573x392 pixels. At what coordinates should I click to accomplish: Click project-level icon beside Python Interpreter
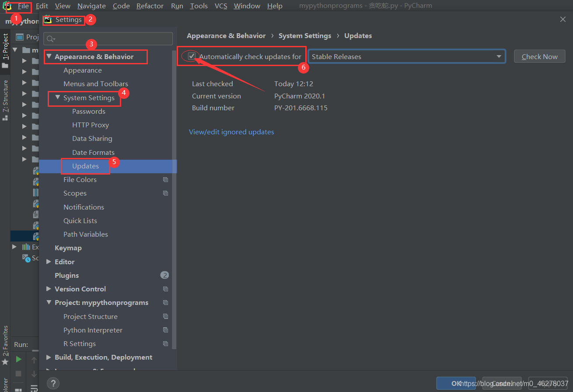point(165,330)
